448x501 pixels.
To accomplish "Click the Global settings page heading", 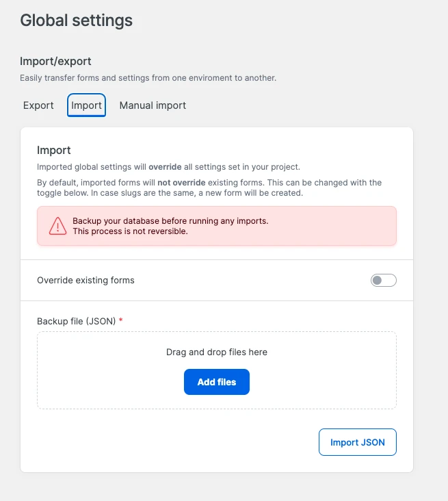I will (x=76, y=21).
